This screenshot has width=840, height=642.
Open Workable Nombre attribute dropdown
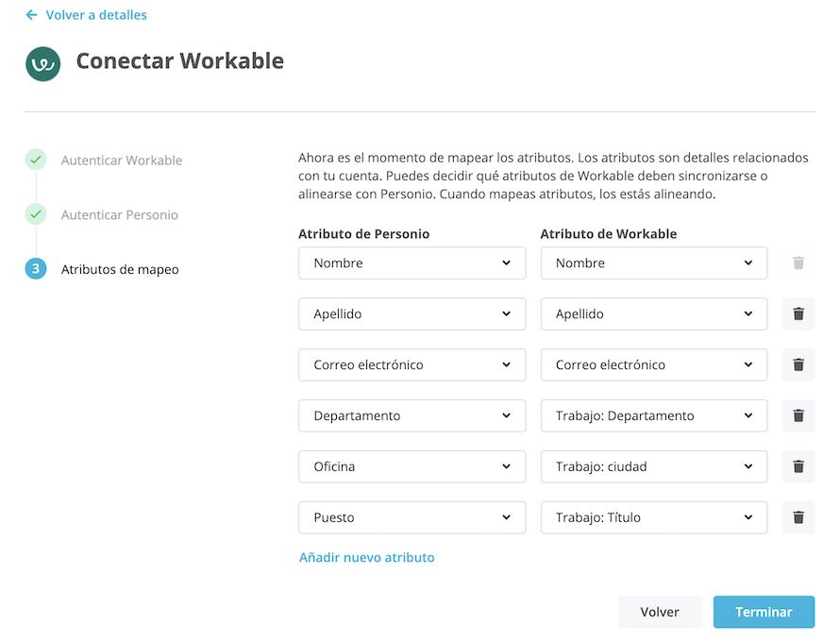pyautogui.click(x=654, y=262)
